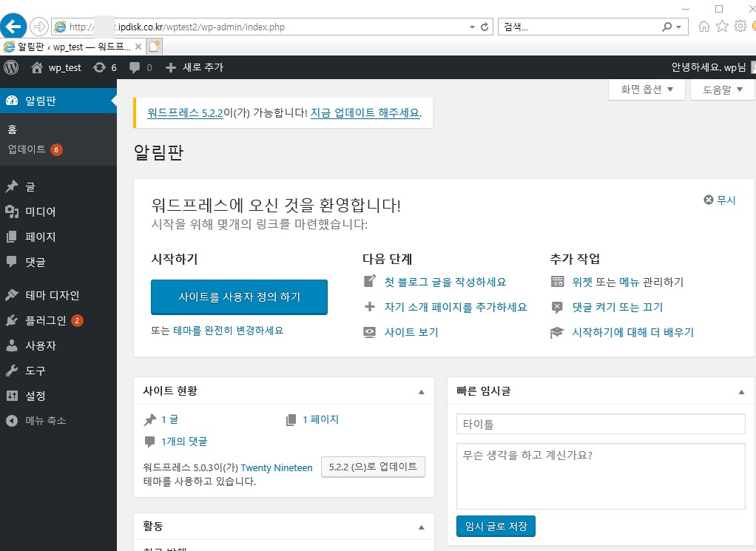Click the 임시 글로 저장 button
The height and width of the screenshot is (551, 756).
pos(496,527)
